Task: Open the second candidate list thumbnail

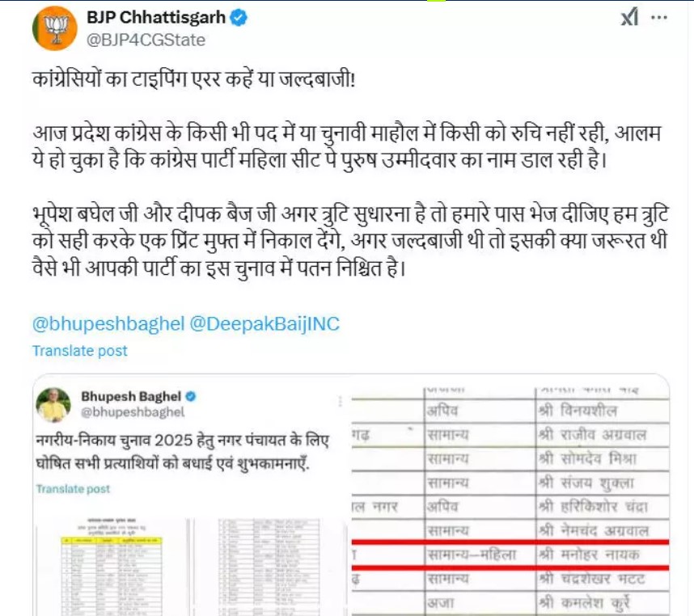Action: (270, 567)
